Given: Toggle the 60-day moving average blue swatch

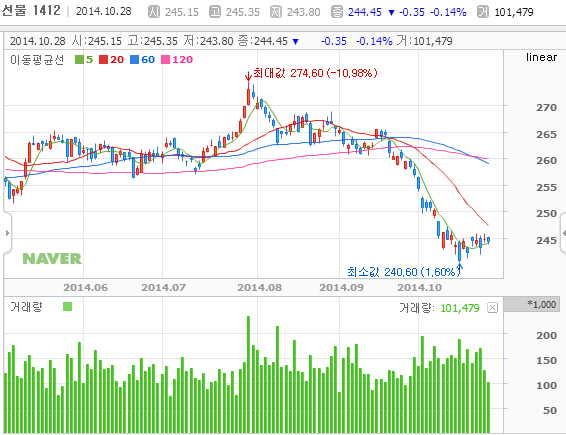Looking at the screenshot, I should pos(134,60).
